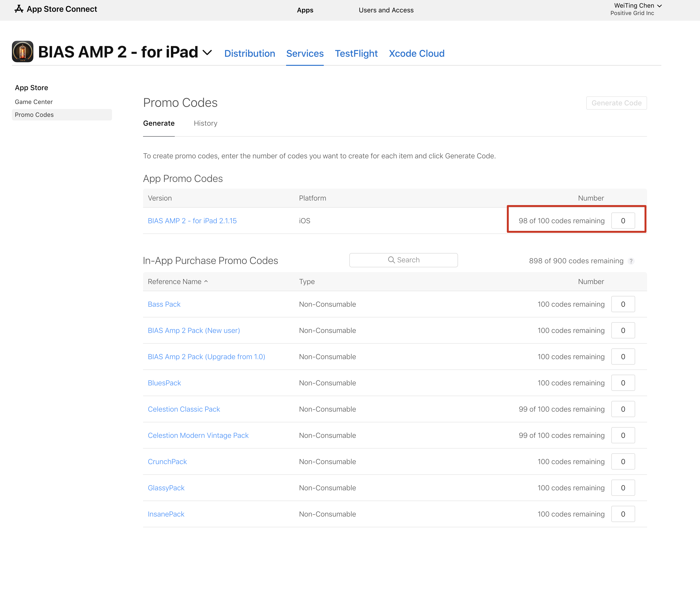This screenshot has width=700, height=590.
Task: Click the Version column header
Action: point(160,198)
